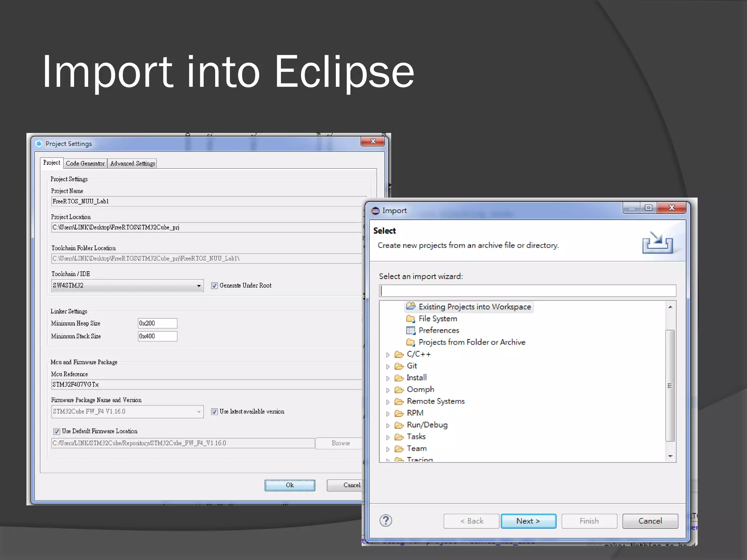Cancel the Import wizard
The image size is (747, 560).
coord(650,521)
